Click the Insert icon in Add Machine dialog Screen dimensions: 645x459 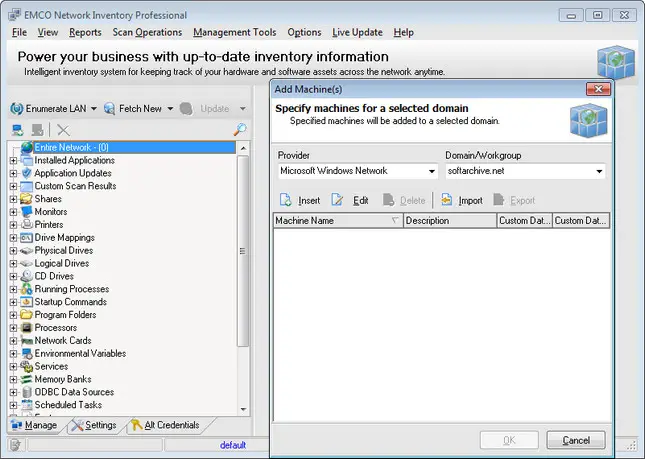point(285,200)
